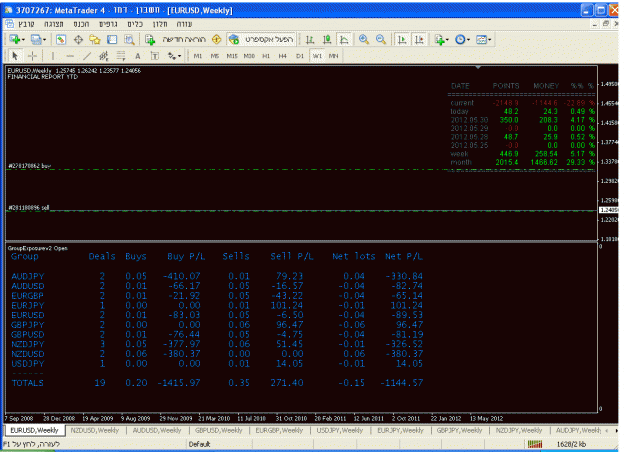The width and height of the screenshot is (625, 452).
Task: Switch to the AUDUSD,Weekly chart tab
Action: point(157,430)
